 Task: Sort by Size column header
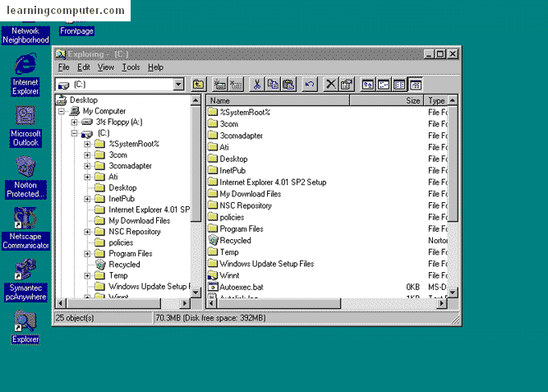(x=386, y=101)
